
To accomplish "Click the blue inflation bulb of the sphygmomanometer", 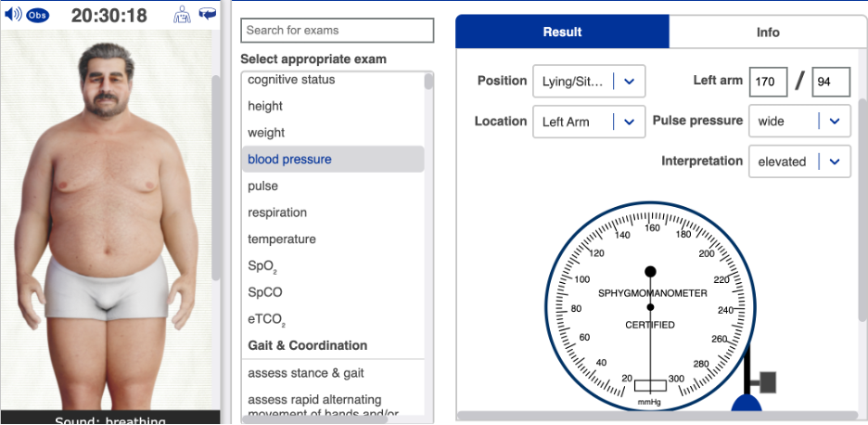I will [x=747, y=404].
